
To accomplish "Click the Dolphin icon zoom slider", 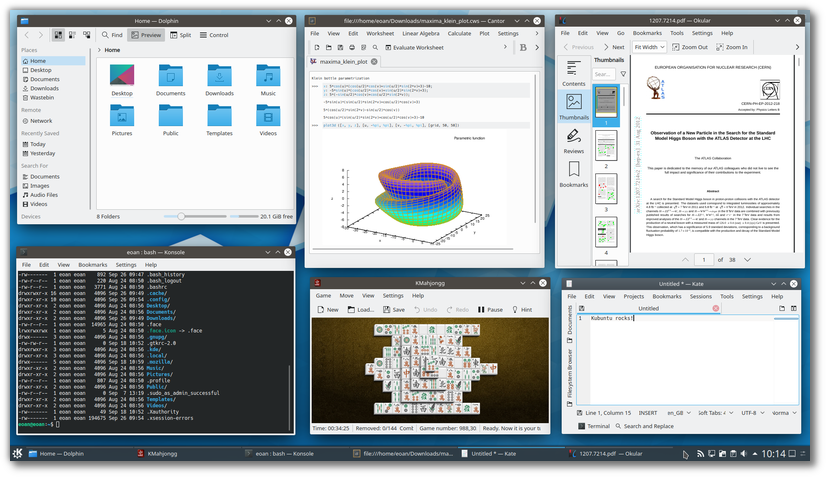I will [181, 215].
